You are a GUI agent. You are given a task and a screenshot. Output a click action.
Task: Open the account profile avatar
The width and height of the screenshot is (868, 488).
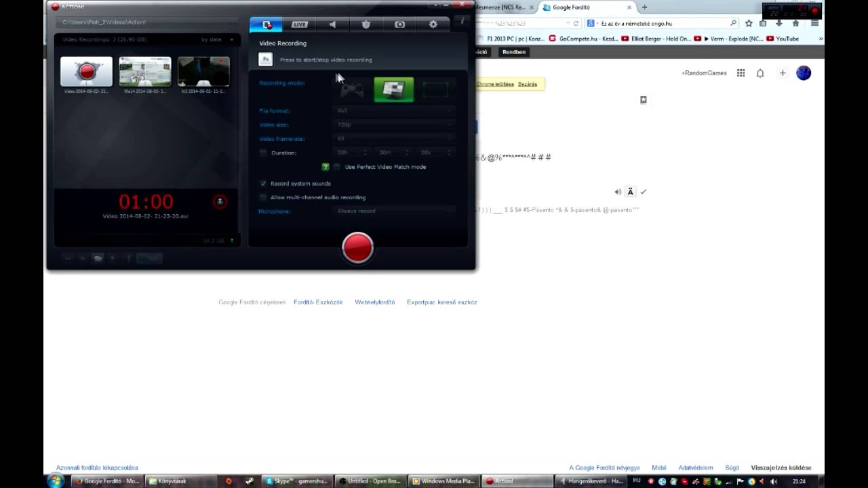point(804,73)
